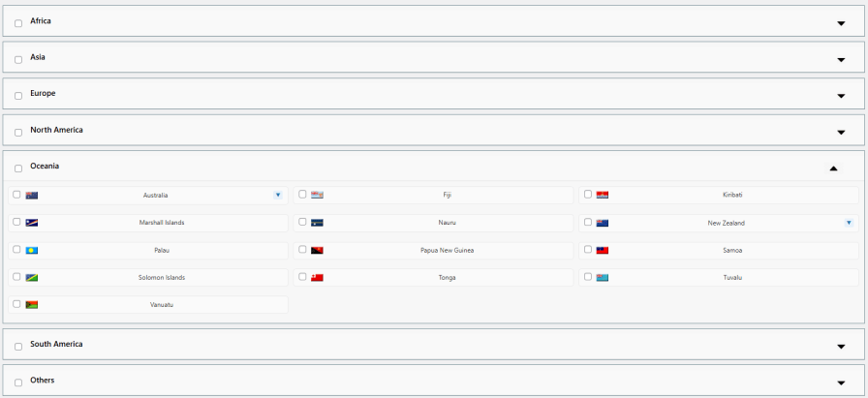
Task: Click the South America heading label
Action: click(56, 345)
